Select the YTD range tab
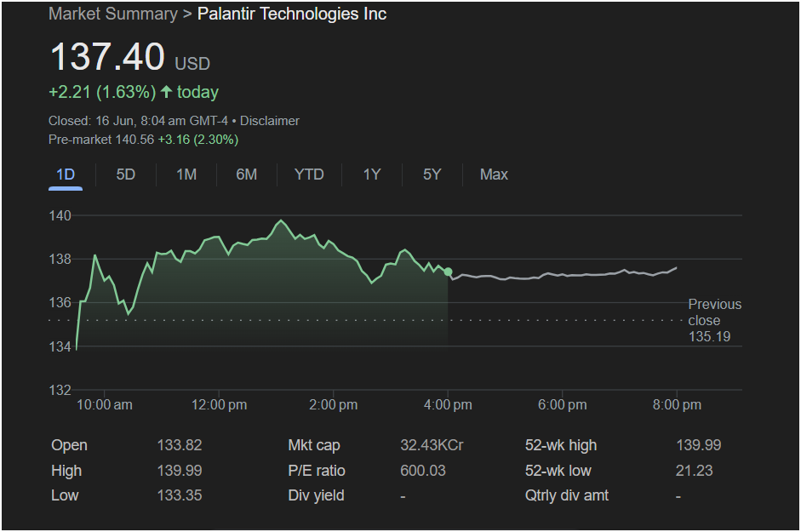Viewport: 801px width, 532px height. [309, 174]
